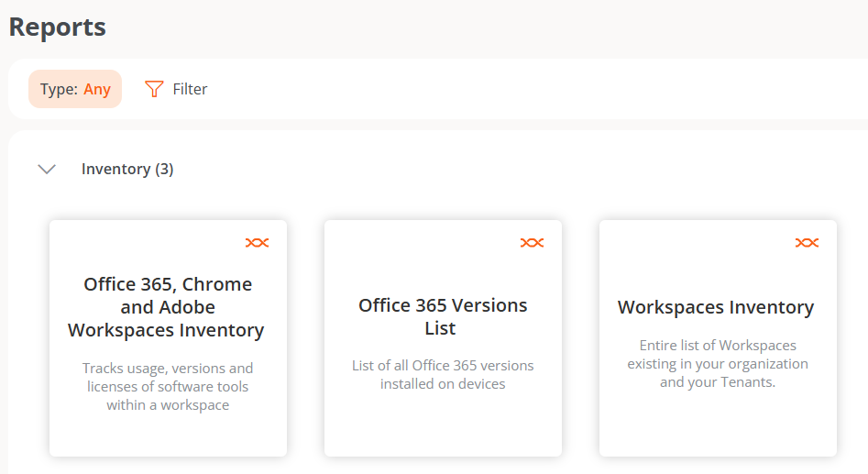The width and height of the screenshot is (868, 474).
Task: Click logo icon on Office 365 Versions List card
Action: tap(532, 243)
